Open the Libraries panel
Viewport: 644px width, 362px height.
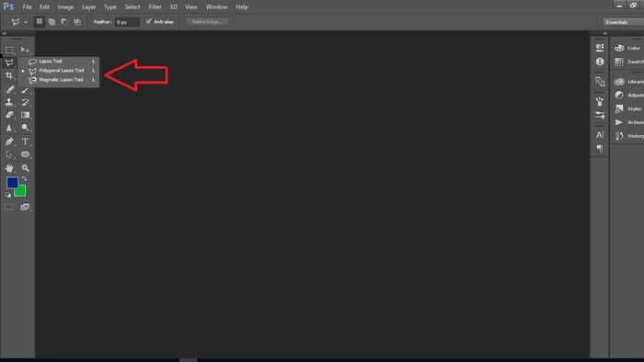628,82
